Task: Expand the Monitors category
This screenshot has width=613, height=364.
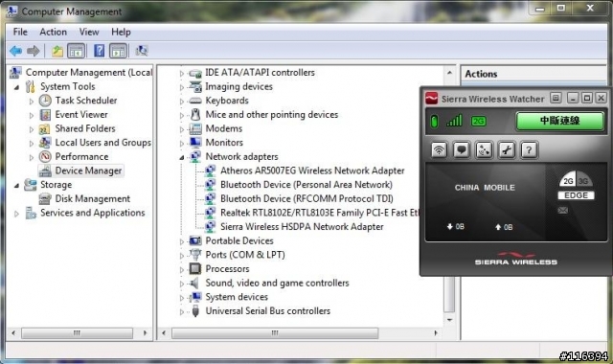Action: point(181,144)
